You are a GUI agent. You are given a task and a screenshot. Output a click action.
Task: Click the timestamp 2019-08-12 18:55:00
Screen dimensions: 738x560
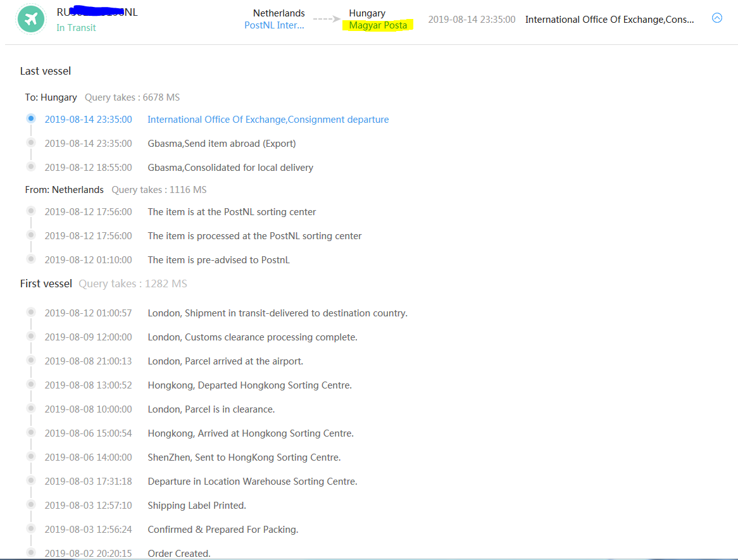click(x=88, y=168)
